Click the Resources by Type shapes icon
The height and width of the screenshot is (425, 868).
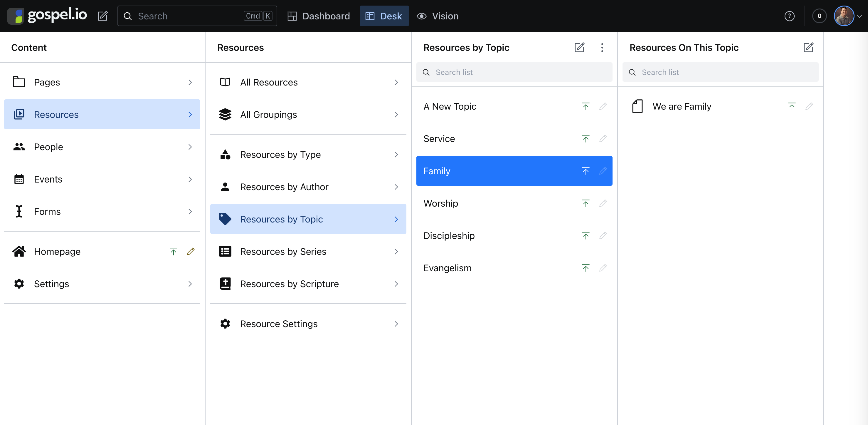[x=225, y=154]
